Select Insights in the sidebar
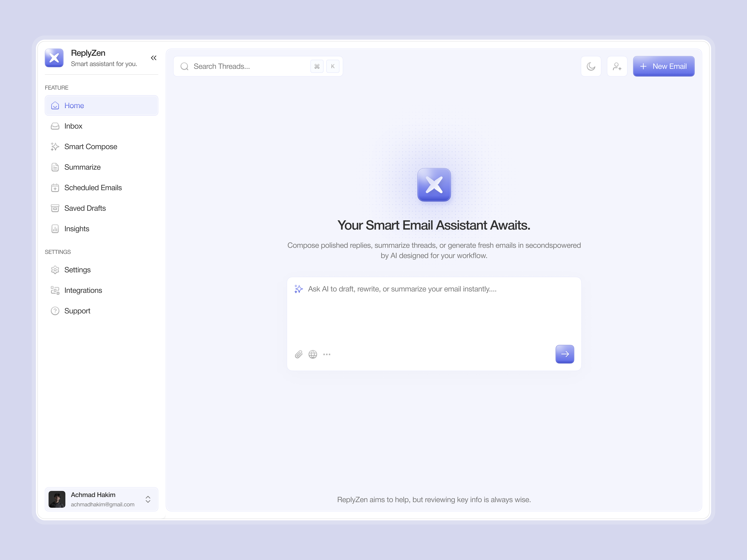 click(77, 229)
